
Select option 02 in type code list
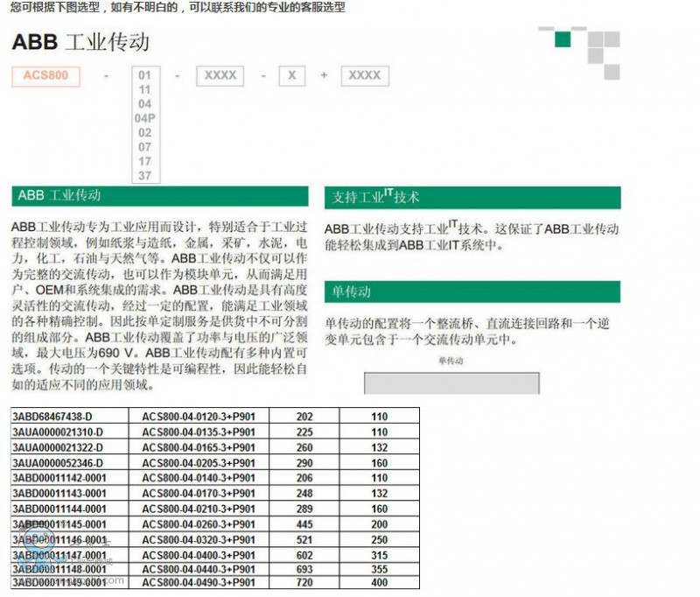[x=145, y=132]
